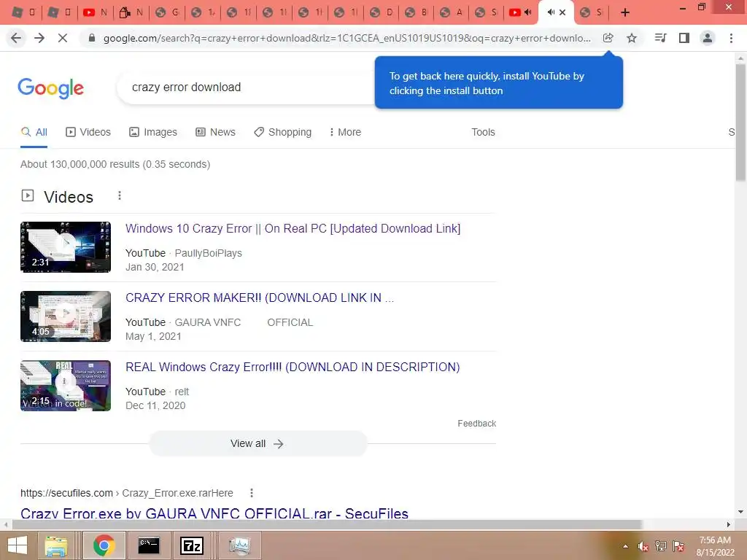Click the Action Center flag icon
Screen dimensions: 747x560
pos(678,546)
